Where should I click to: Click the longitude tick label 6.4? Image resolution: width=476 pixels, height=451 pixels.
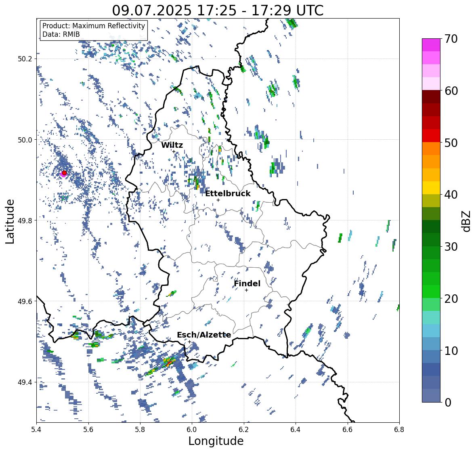(x=296, y=429)
